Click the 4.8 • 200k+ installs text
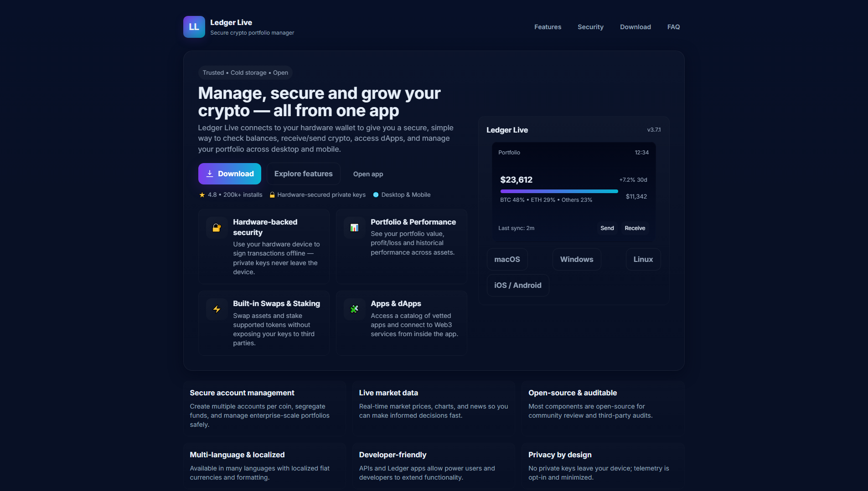This screenshot has height=491, width=868. coord(235,195)
